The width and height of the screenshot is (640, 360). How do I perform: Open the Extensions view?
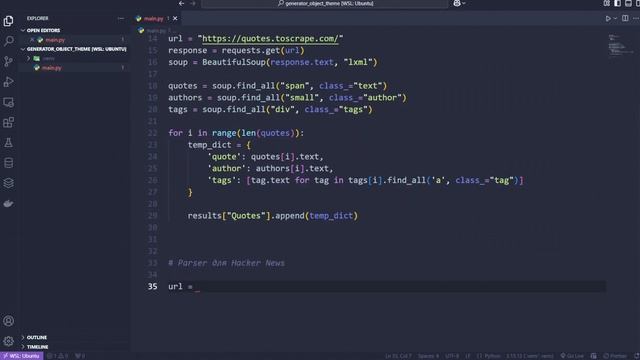tap(9, 122)
